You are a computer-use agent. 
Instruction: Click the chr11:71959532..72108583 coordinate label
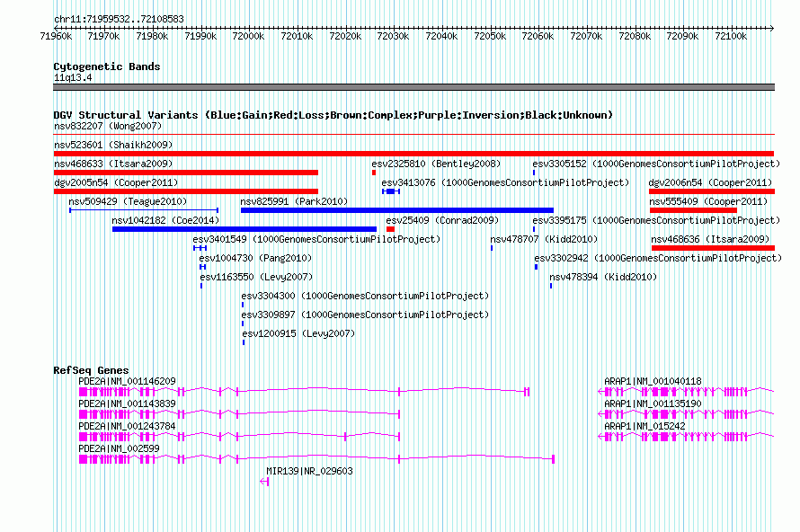tap(119, 19)
